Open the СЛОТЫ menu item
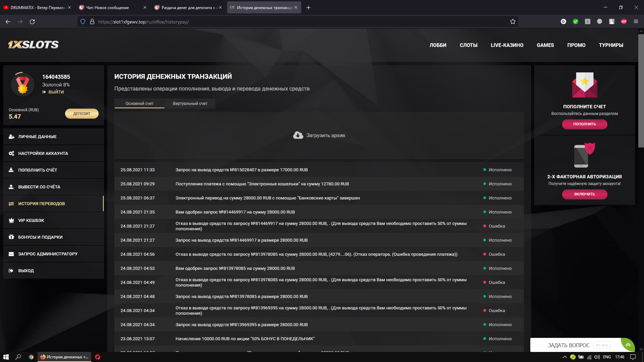 [468, 45]
